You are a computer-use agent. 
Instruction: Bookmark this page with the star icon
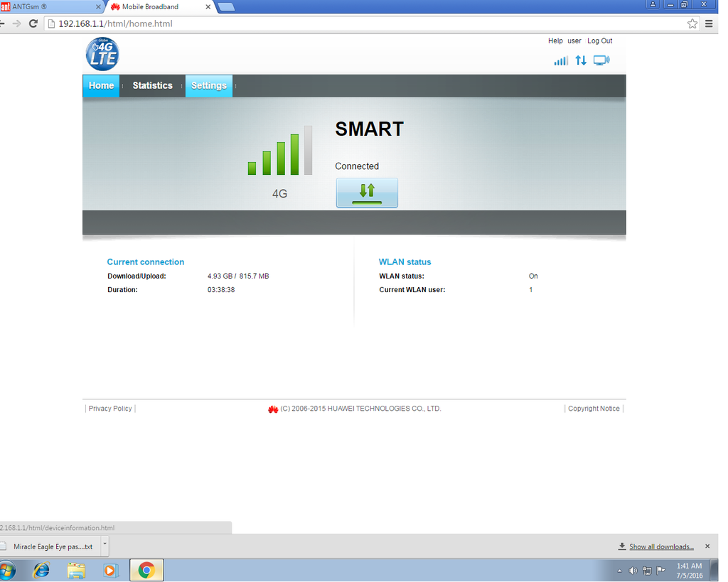692,23
